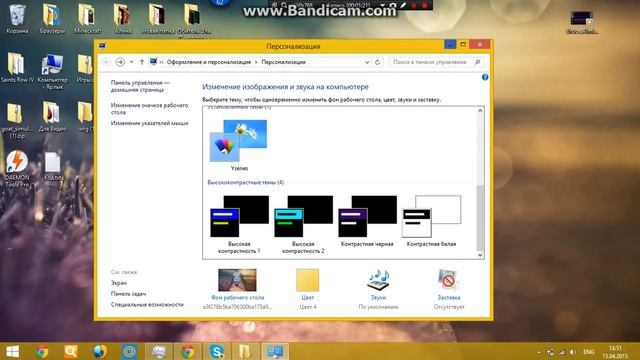Go forward with the navigation arrow
The height and width of the screenshot is (360, 640).
[x=120, y=62]
